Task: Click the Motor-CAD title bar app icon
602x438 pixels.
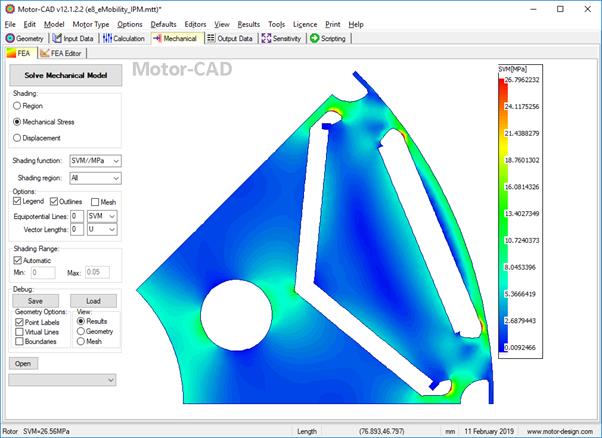Action: pos(10,9)
